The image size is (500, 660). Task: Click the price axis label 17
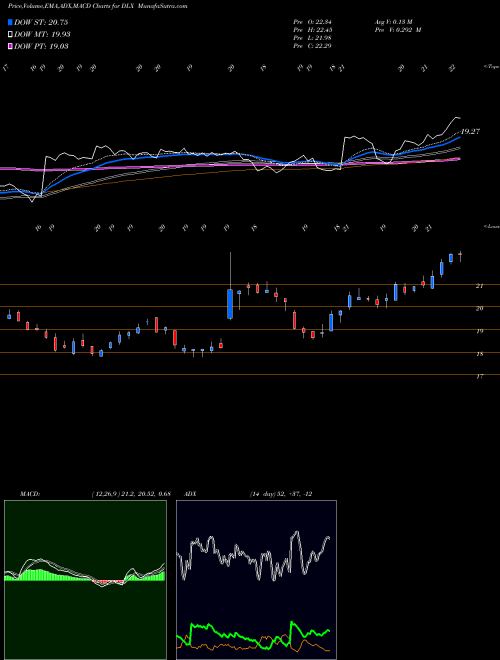[x=479, y=377]
